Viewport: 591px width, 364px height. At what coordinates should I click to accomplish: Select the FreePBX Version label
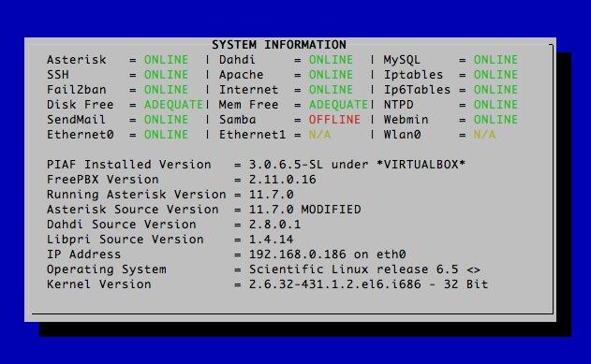[102, 180]
